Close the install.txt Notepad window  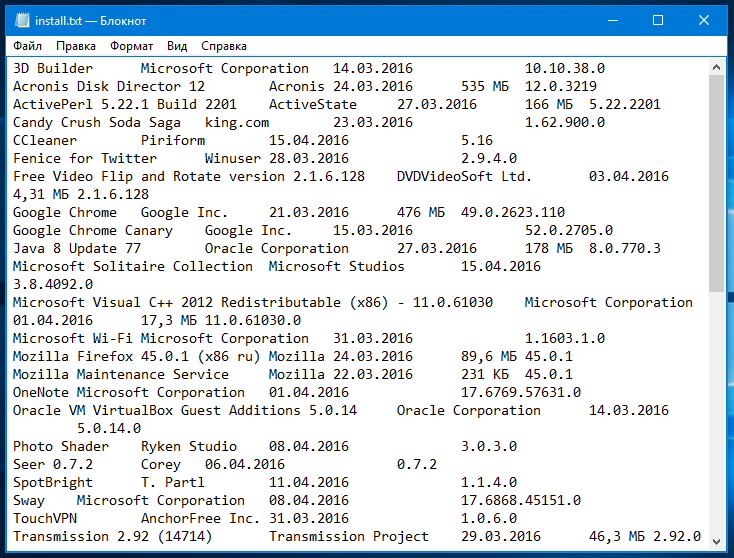pyautogui.click(x=704, y=20)
